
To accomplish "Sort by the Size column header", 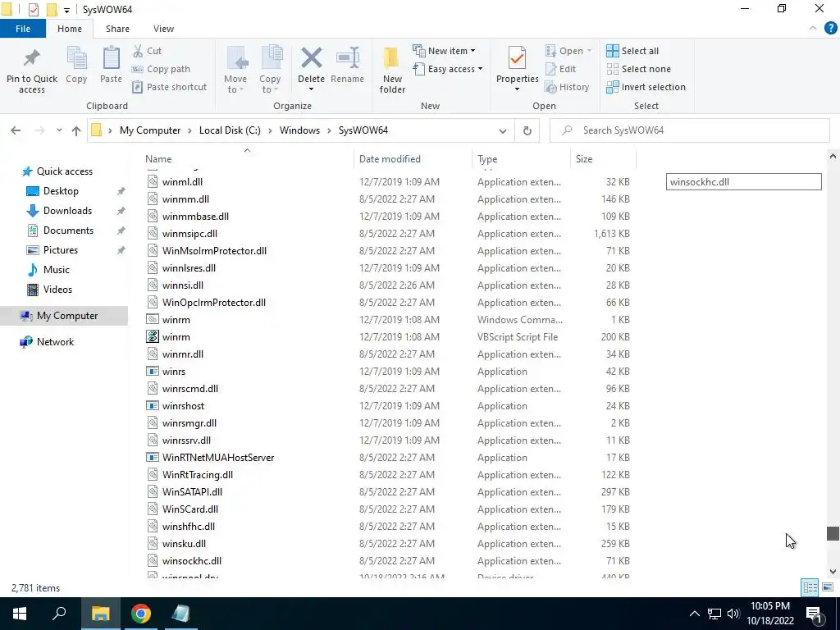I will (x=584, y=159).
